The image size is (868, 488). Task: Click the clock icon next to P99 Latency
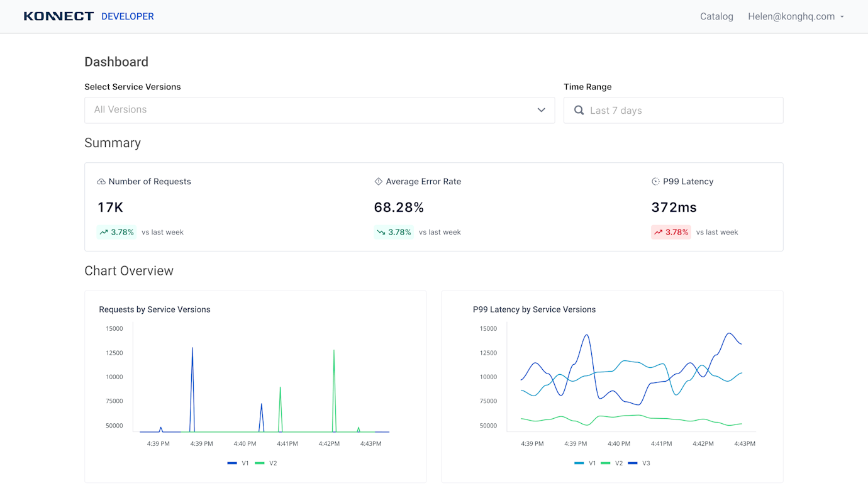[x=655, y=181]
